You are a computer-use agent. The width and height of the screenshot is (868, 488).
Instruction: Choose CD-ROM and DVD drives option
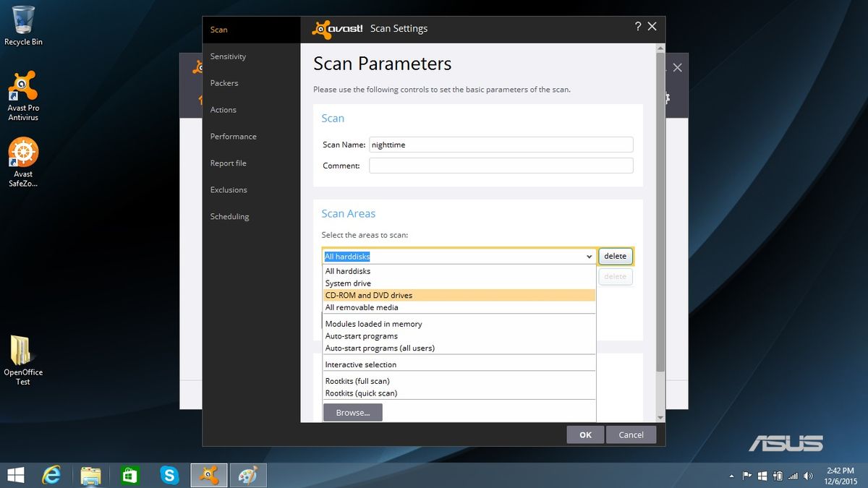[459, 295]
